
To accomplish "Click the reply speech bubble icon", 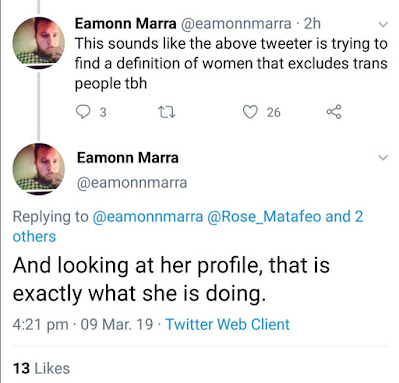I will [83, 112].
